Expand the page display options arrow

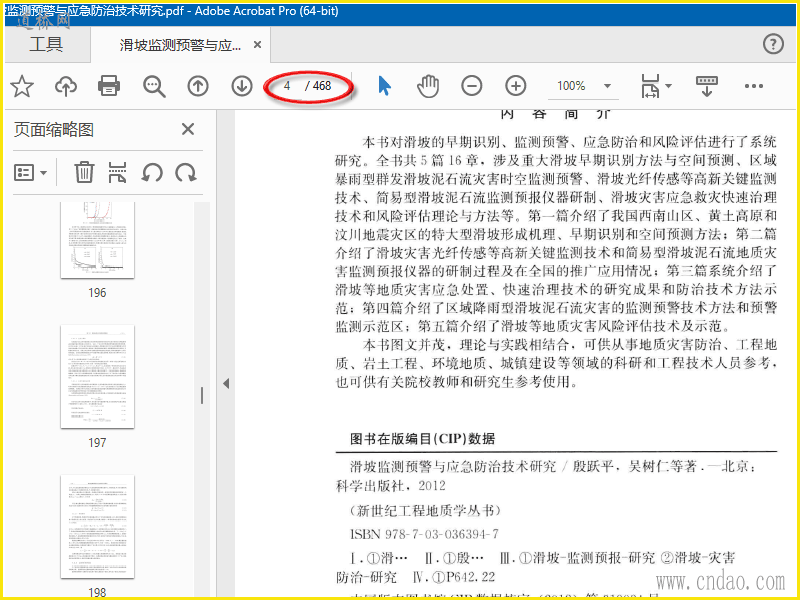point(668,86)
